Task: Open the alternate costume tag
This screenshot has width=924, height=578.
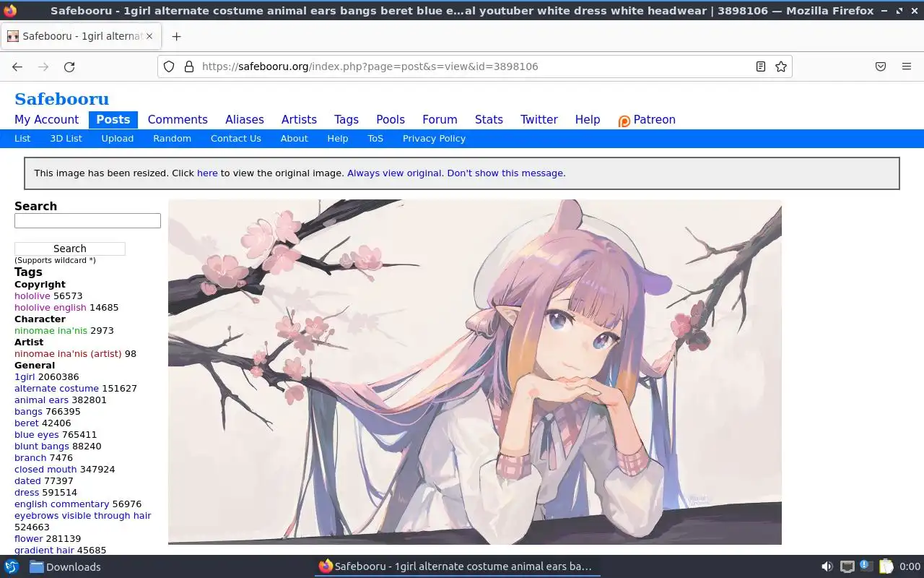Action: 56,389
